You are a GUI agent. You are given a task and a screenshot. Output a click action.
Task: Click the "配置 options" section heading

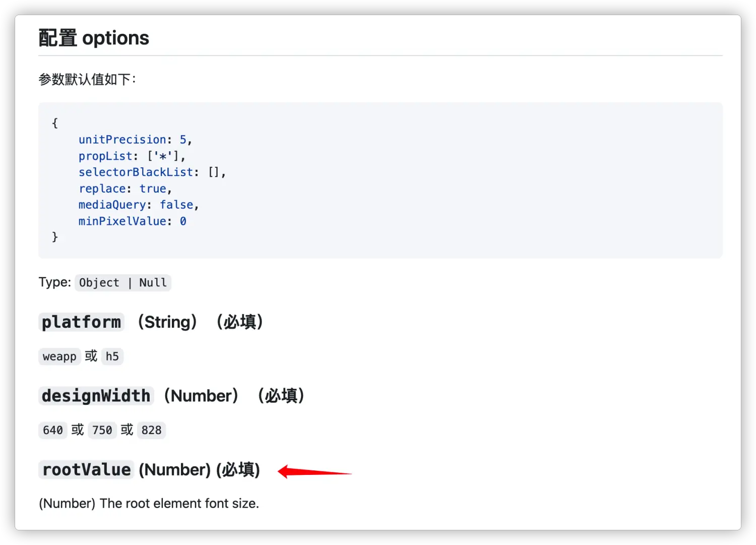point(94,38)
